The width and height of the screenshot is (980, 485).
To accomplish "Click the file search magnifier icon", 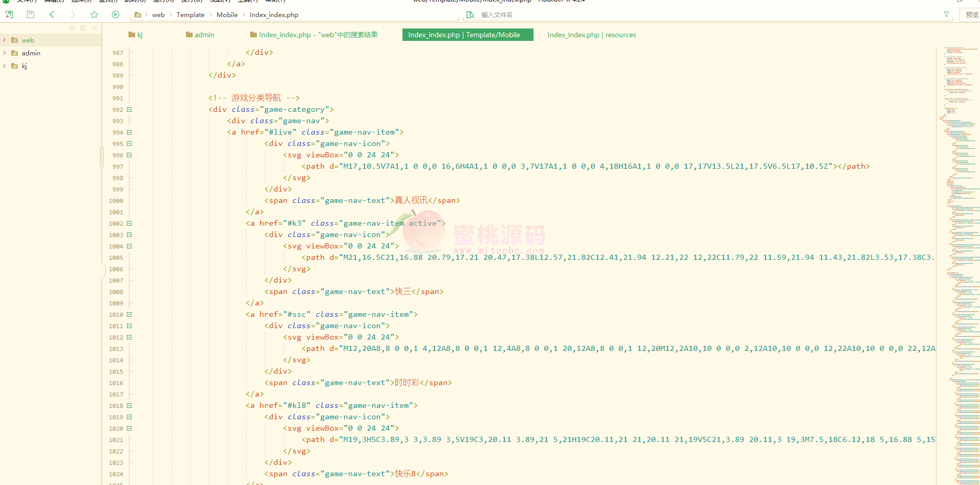I will point(470,15).
